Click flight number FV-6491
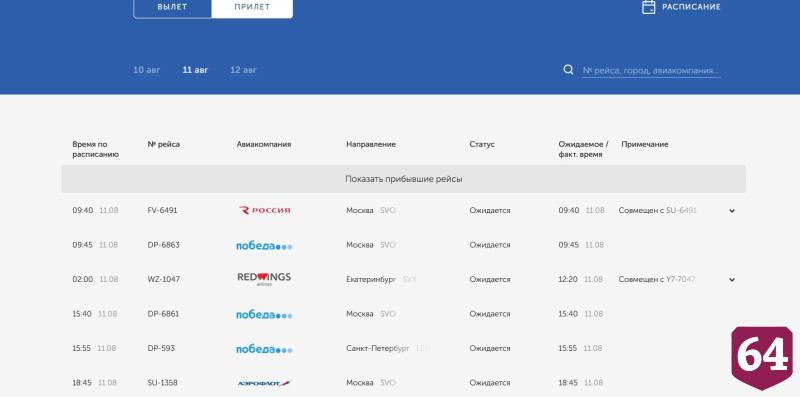The image size is (800, 397). tap(162, 210)
